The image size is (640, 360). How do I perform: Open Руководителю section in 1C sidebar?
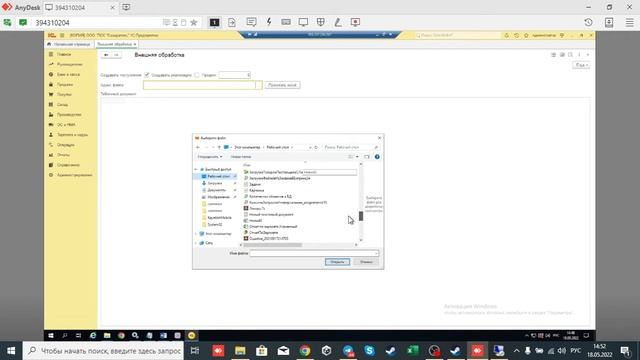click(70, 64)
